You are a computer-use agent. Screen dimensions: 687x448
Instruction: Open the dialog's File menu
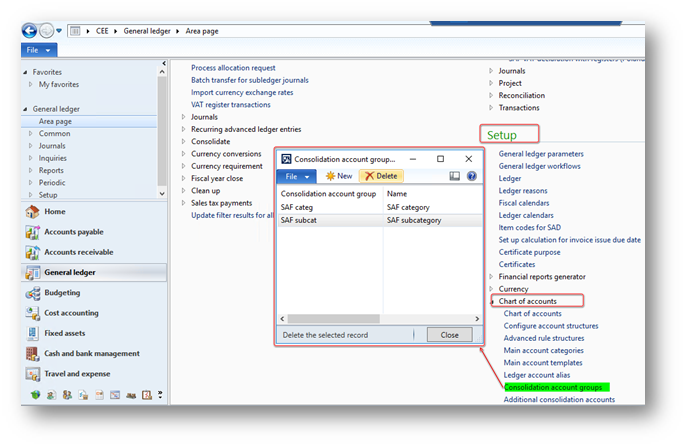(297, 176)
